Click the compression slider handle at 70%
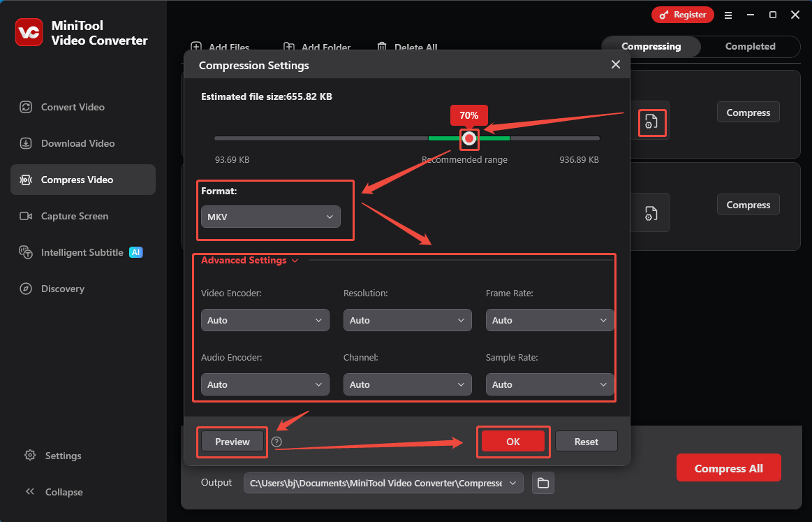The height and width of the screenshot is (522, 812). click(468, 138)
